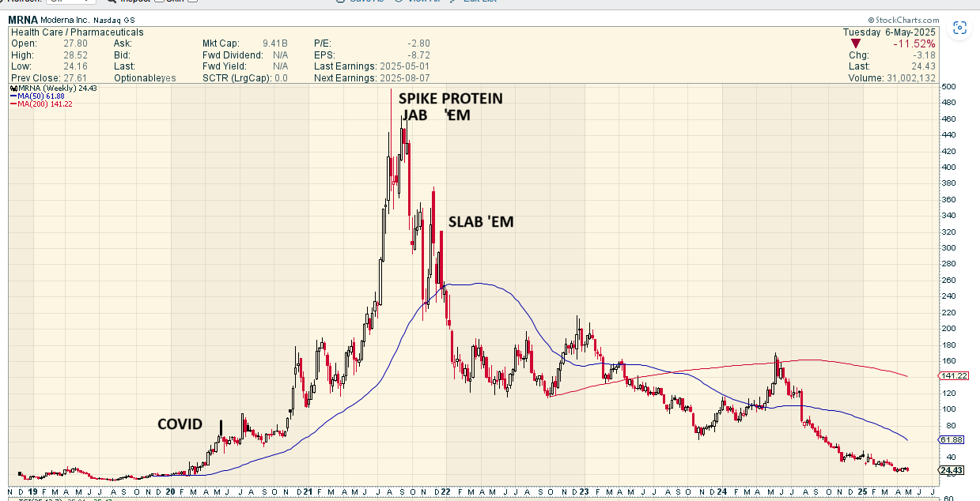Image resolution: width=980 pixels, height=501 pixels.
Task: Click the Mkt Cap value 9.41B
Action: tap(274, 44)
